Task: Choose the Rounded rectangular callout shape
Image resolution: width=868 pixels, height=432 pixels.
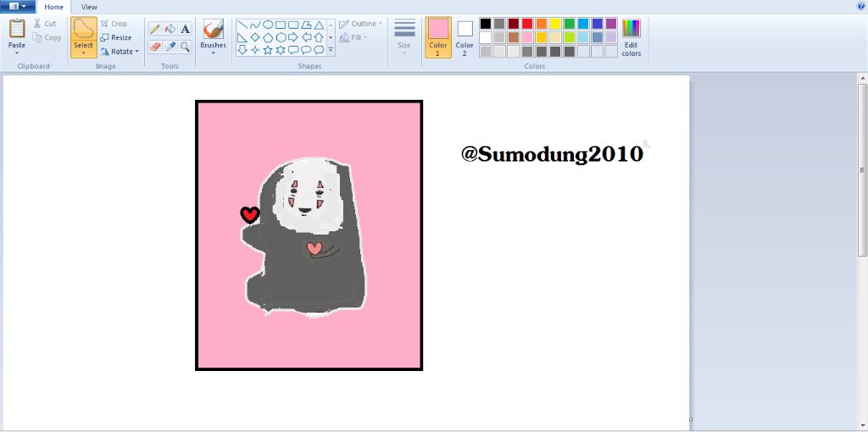Action: 293,50
